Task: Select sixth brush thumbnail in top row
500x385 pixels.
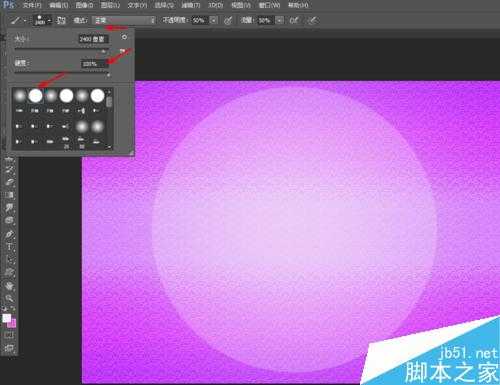Action: pos(97,96)
